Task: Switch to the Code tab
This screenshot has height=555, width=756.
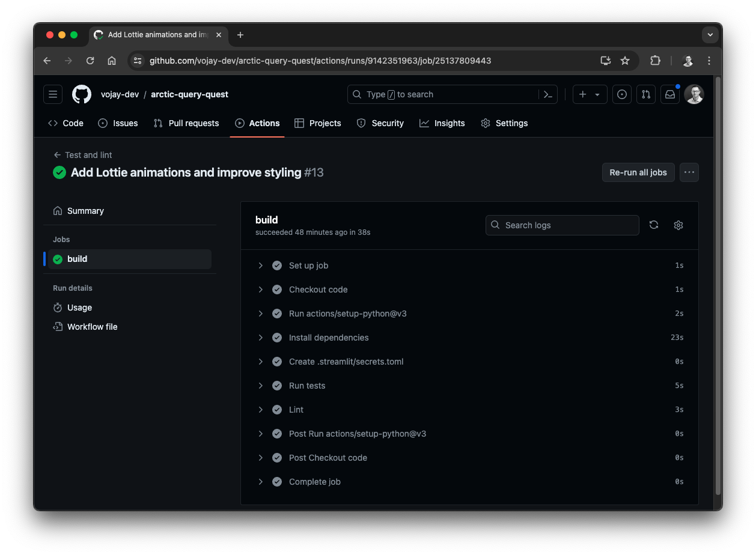Action: 66,123
